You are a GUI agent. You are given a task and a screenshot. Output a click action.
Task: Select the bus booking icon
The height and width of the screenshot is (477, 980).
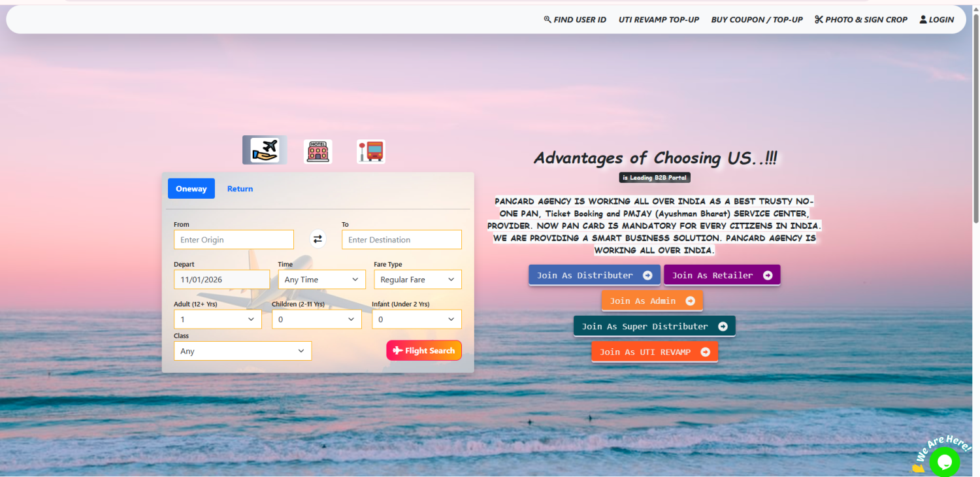[x=371, y=151]
